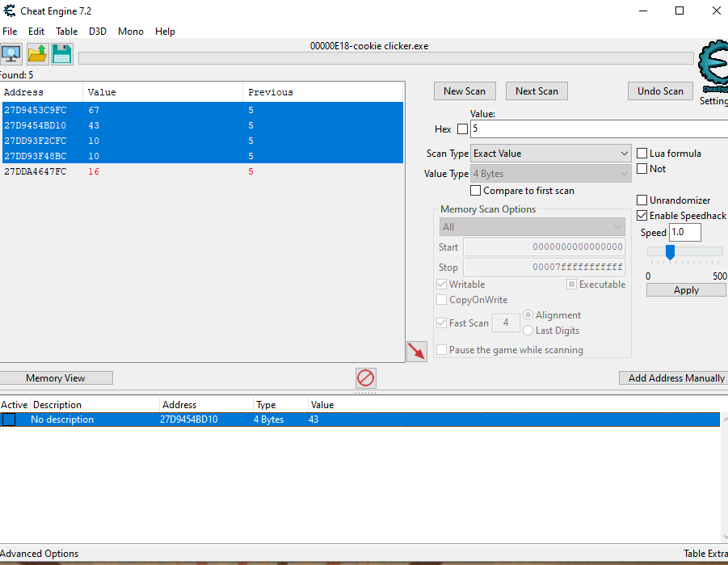Click the open file folder icon
Image resolution: width=728 pixels, height=565 pixels.
coord(37,54)
